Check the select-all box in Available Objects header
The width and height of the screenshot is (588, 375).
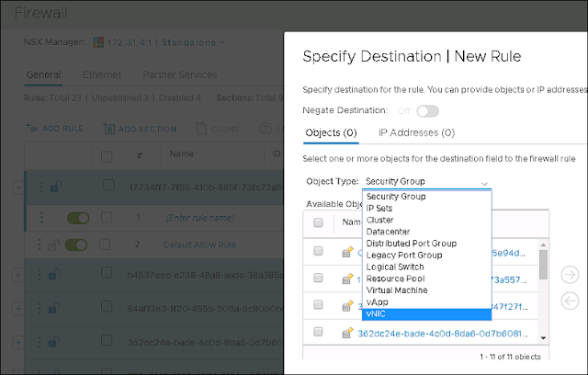click(318, 222)
